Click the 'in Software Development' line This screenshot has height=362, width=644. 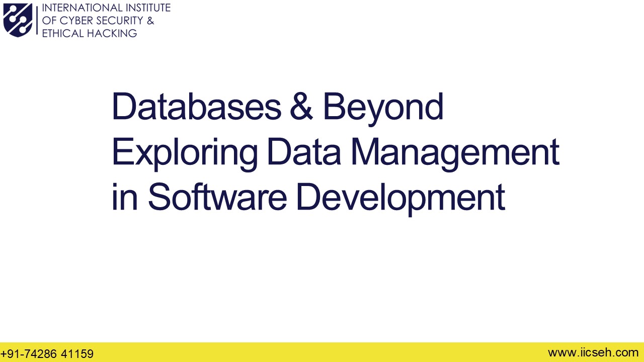point(308,198)
